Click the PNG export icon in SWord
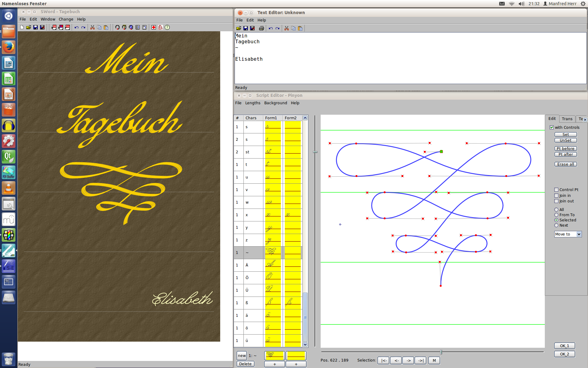 (68, 27)
